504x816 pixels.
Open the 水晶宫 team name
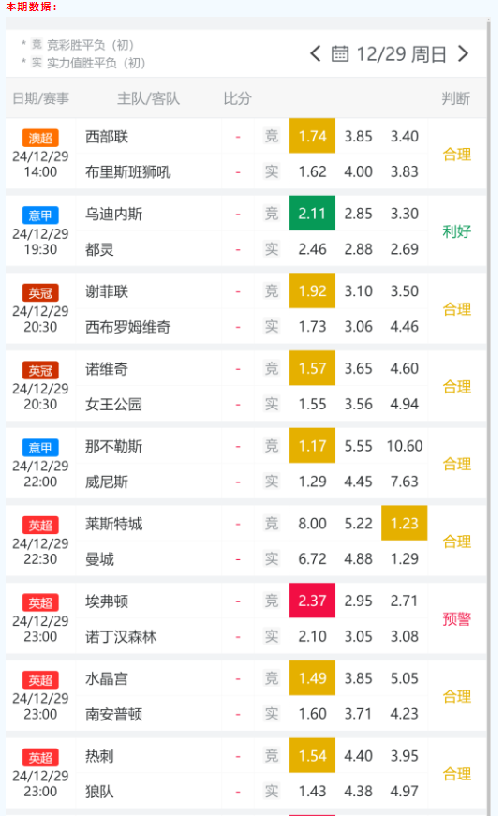point(107,678)
